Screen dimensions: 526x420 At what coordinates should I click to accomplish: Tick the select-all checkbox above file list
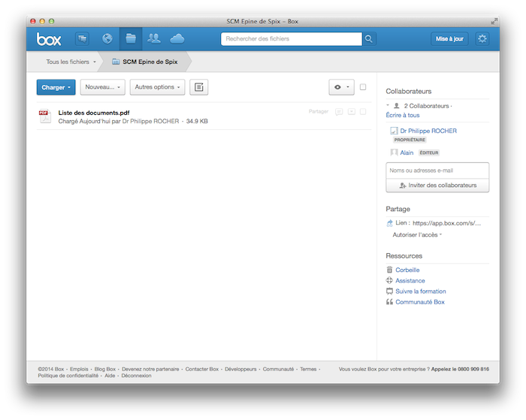pyautogui.click(x=363, y=87)
